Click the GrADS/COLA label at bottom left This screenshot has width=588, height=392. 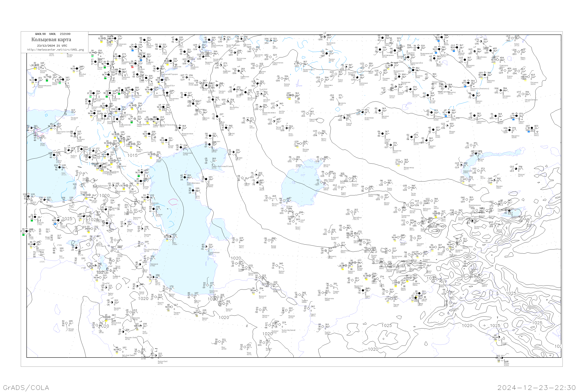tap(26, 387)
